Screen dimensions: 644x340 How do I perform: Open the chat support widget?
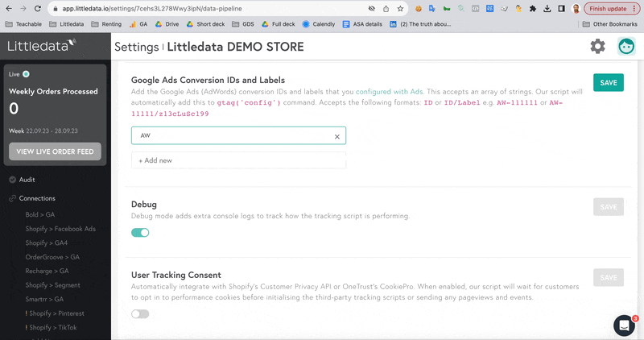(x=625, y=325)
